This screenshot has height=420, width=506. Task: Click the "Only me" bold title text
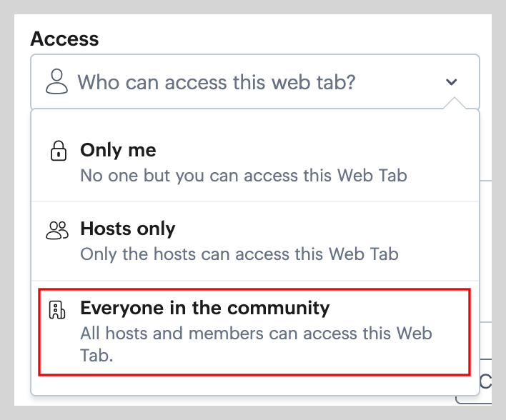click(x=118, y=151)
